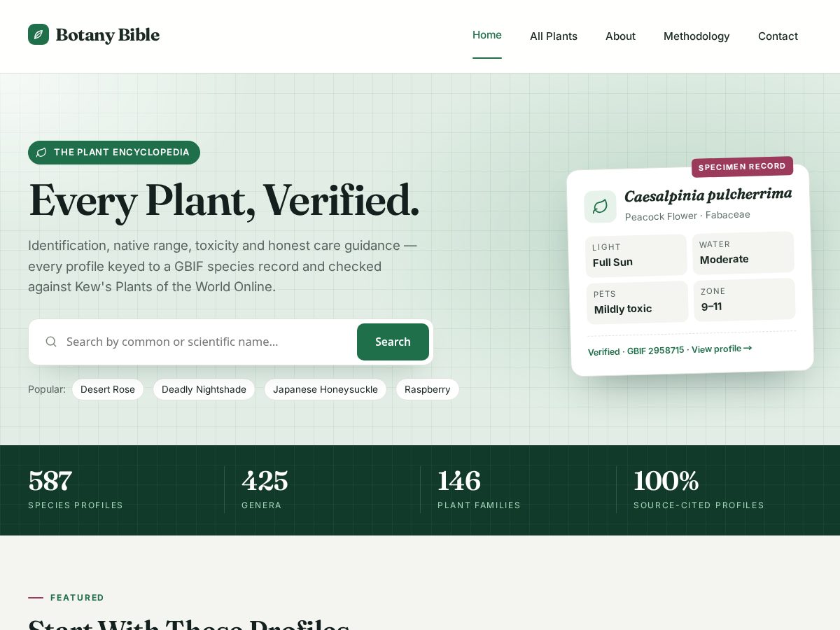Click The Plant Encyclopedia badge
840x630 pixels.
pos(114,153)
